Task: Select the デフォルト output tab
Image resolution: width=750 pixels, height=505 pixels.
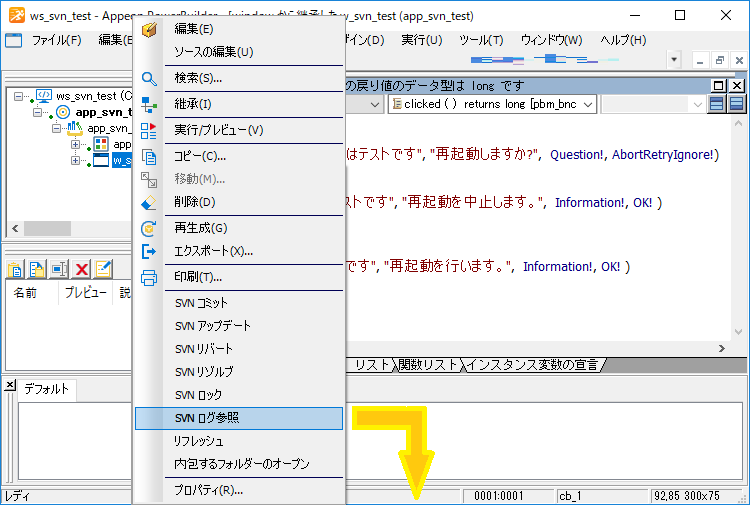Action: coord(46,390)
